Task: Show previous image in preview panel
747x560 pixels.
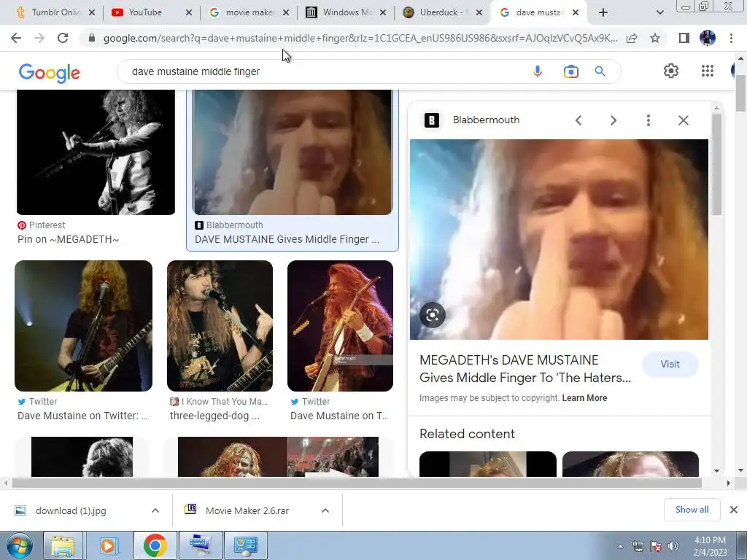Action: tap(578, 120)
